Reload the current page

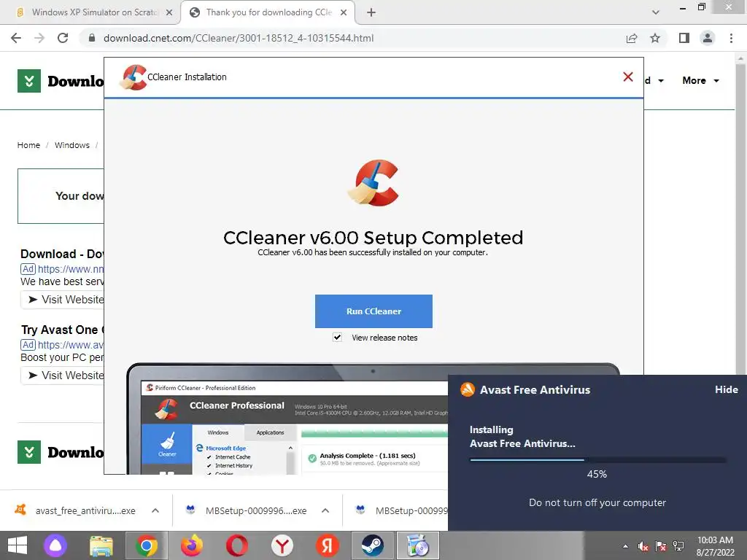click(x=63, y=38)
